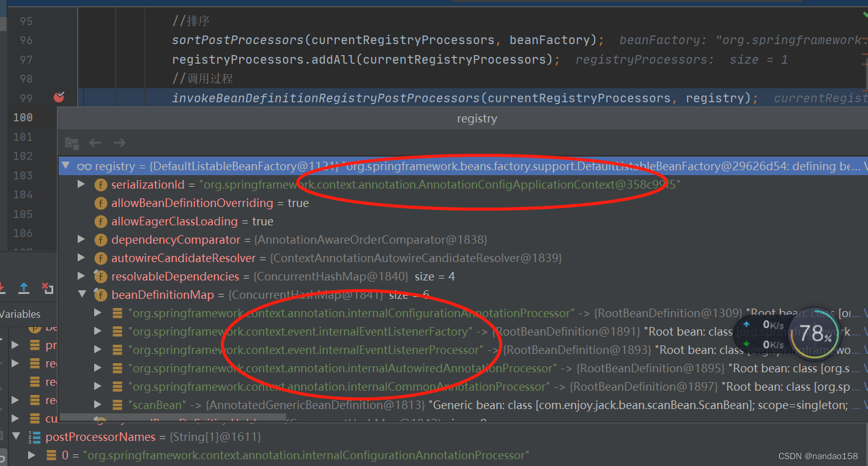
Task: Expand the autowireCandidateResolver node
Action: 81,258
